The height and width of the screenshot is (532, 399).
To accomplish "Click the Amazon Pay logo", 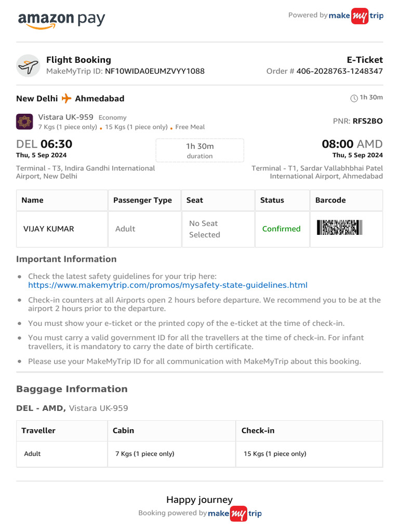I will coord(61,20).
